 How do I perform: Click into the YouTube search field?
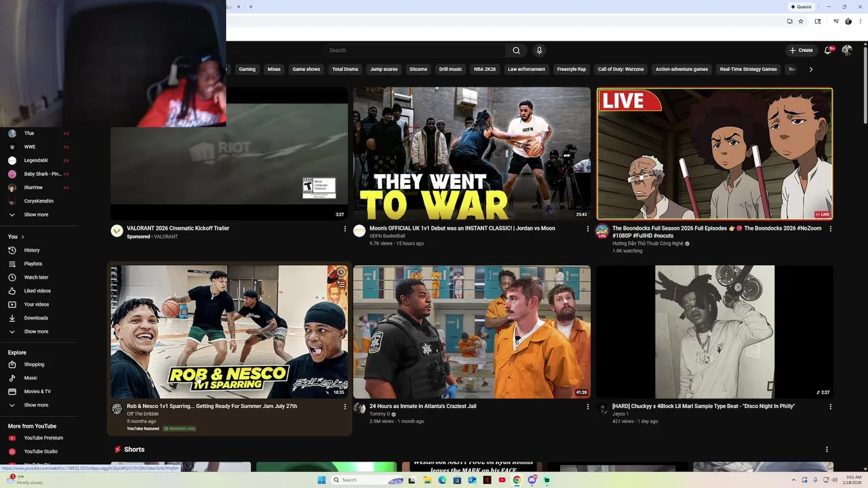pos(415,50)
